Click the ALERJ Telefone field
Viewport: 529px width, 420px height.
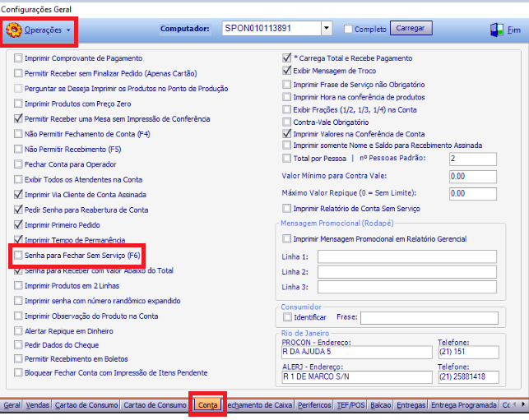[468, 377]
